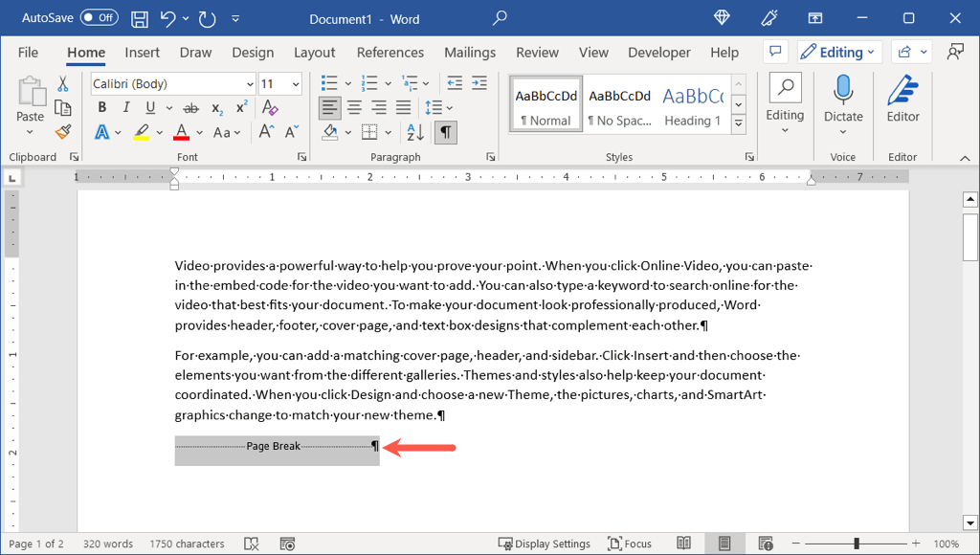Expand the Styles gallery more arrow
Viewport: 980px width, 555px height.
(739, 124)
